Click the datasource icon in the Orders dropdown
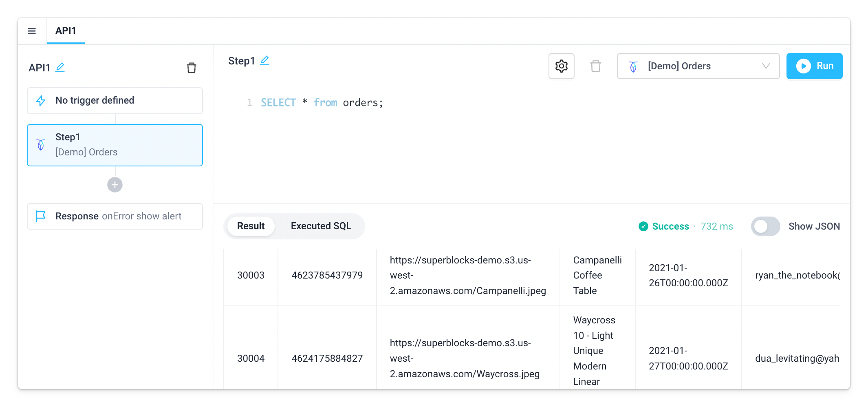The height and width of the screenshot is (407, 868). pyautogui.click(x=632, y=66)
